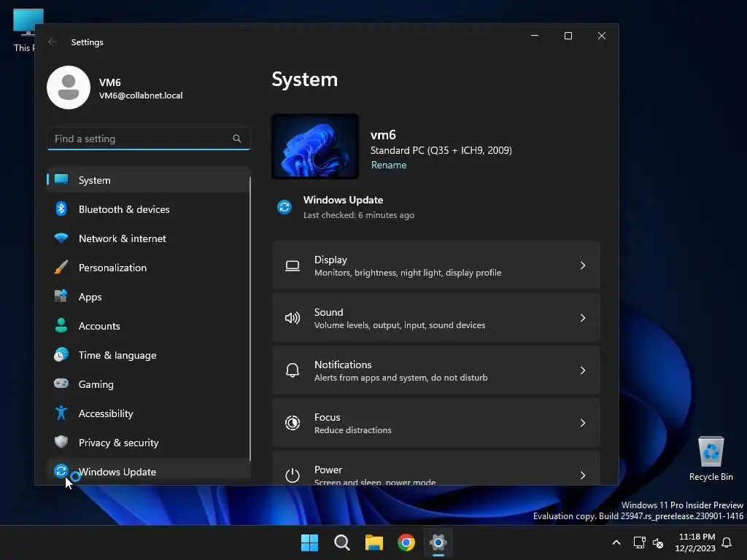Click the search magnifier in Find a setting
This screenshot has width=747, height=560.
coord(237,139)
